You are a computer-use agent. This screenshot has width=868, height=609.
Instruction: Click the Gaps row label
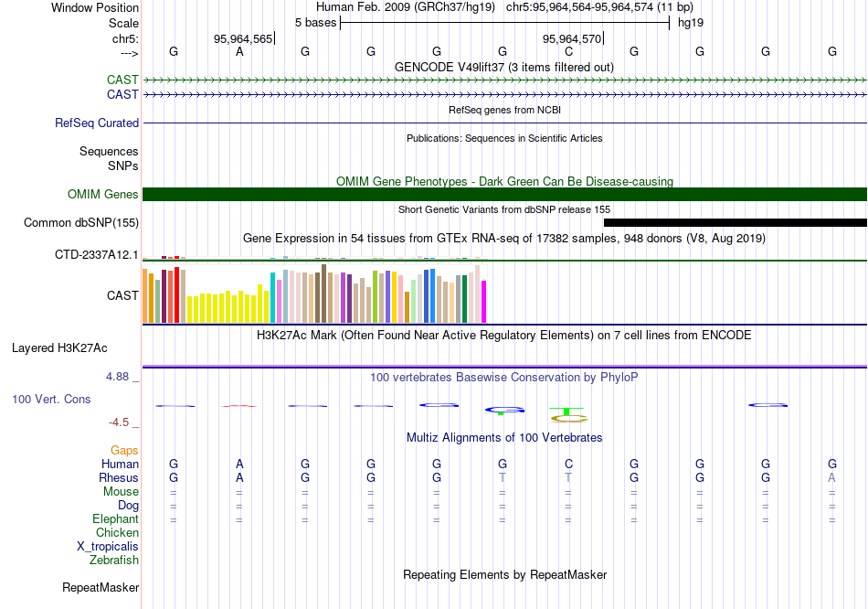(124, 451)
